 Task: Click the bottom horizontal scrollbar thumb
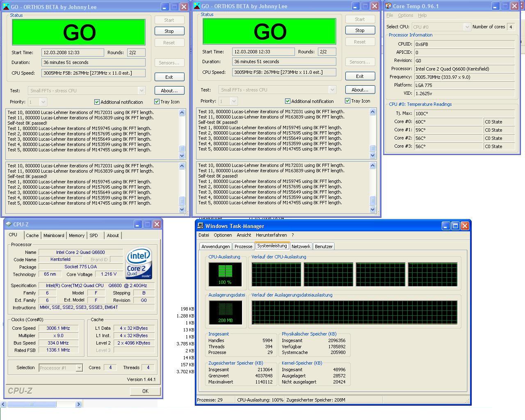(x=32, y=404)
